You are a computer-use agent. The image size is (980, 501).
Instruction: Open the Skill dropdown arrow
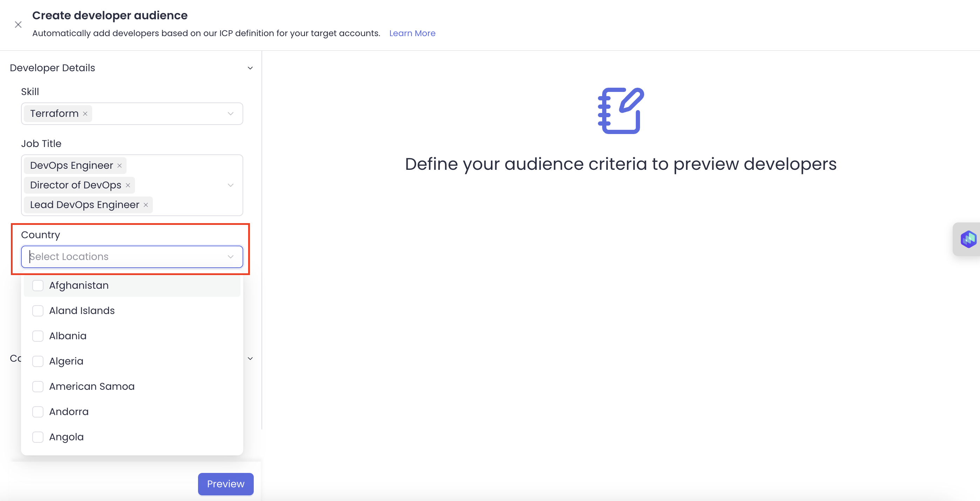231,114
